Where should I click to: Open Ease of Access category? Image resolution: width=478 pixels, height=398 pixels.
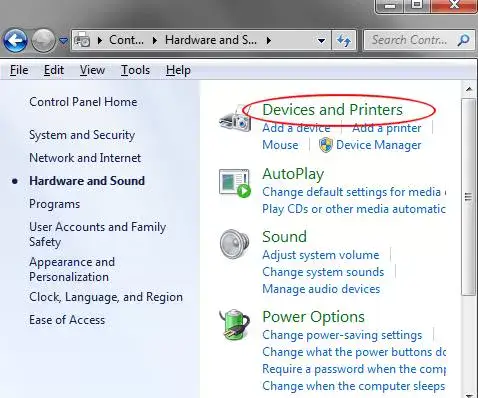[67, 320]
